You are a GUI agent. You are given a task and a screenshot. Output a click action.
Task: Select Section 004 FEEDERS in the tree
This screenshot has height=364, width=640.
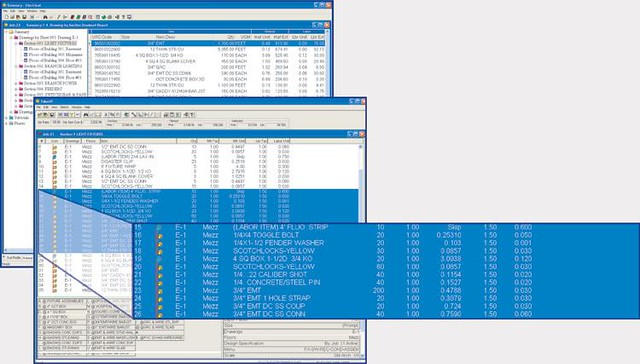click(43, 89)
